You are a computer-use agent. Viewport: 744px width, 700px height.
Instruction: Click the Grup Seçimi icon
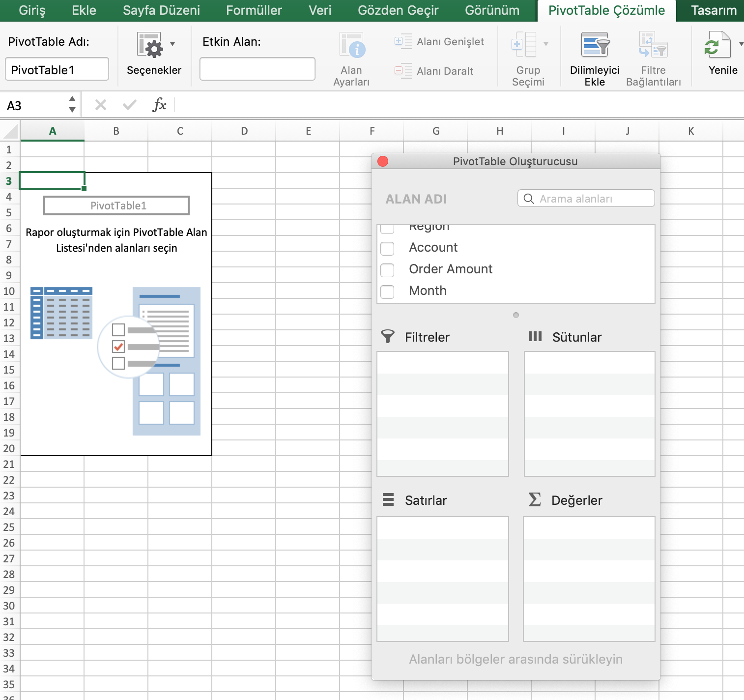coord(524,45)
